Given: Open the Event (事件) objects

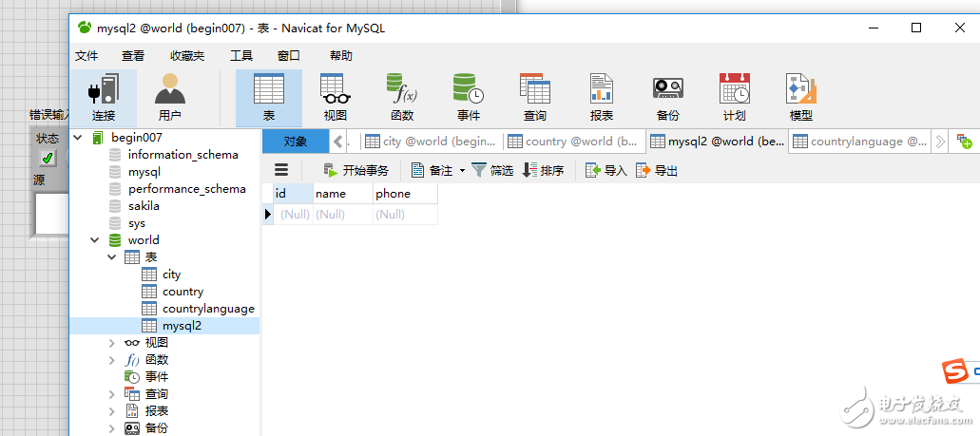Looking at the screenshot, I should (468, 98).
